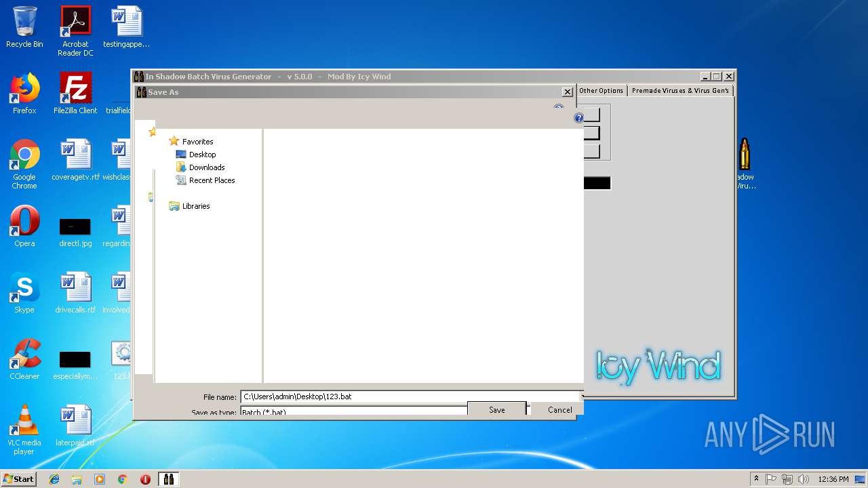Open the volume speaker tray icon
This screenshot has width=868, height=488.
(x=804, y=479)
